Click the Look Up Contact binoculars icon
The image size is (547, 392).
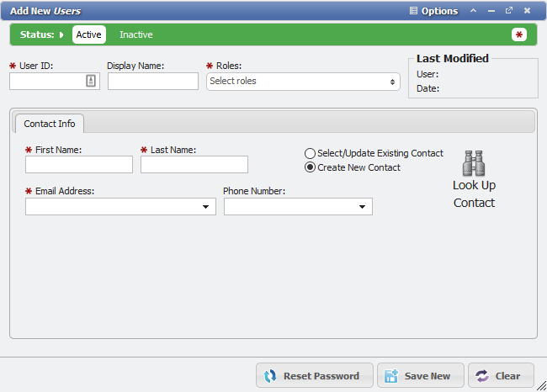pyautogui.click(x=474, y=162)
